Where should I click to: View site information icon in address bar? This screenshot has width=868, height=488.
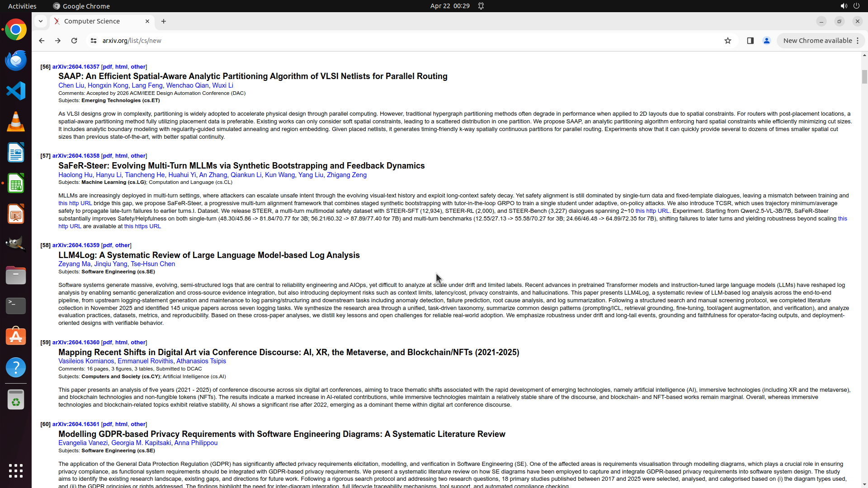(x=94, y=41)
